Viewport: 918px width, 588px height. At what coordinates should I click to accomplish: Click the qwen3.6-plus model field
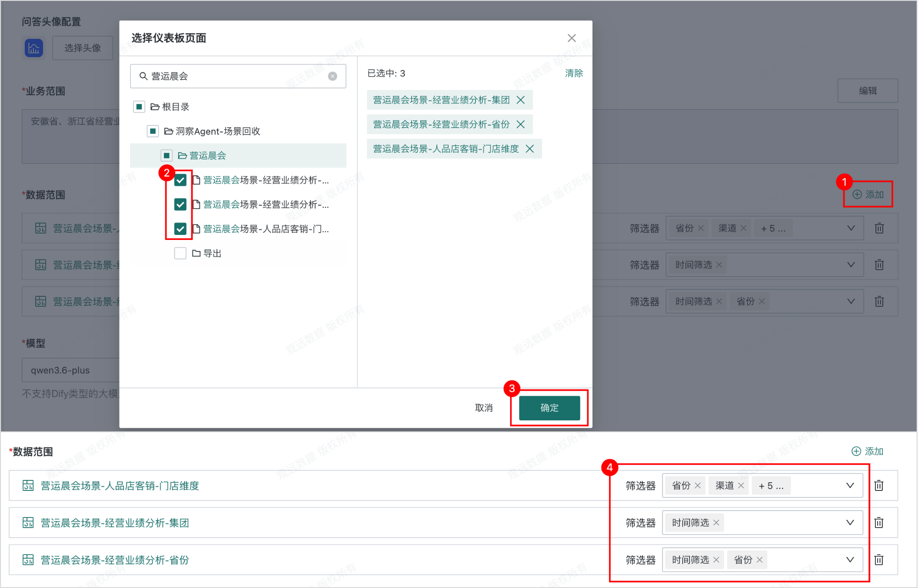(x=71, y=370)
